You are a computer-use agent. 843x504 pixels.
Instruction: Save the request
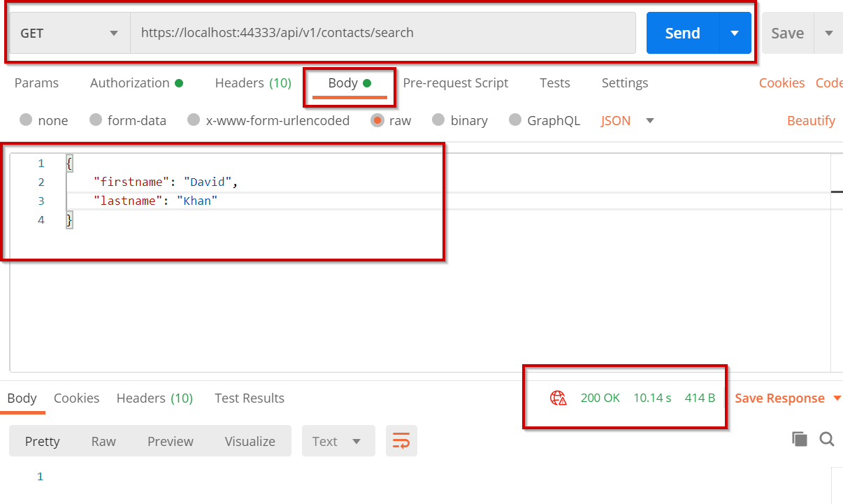(x=787, y=33)
